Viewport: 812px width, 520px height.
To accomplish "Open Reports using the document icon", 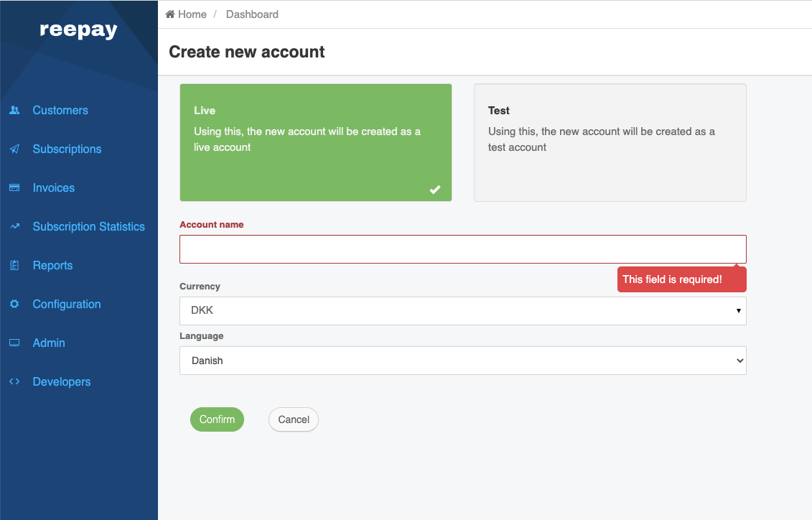I will tap(14, 265).
